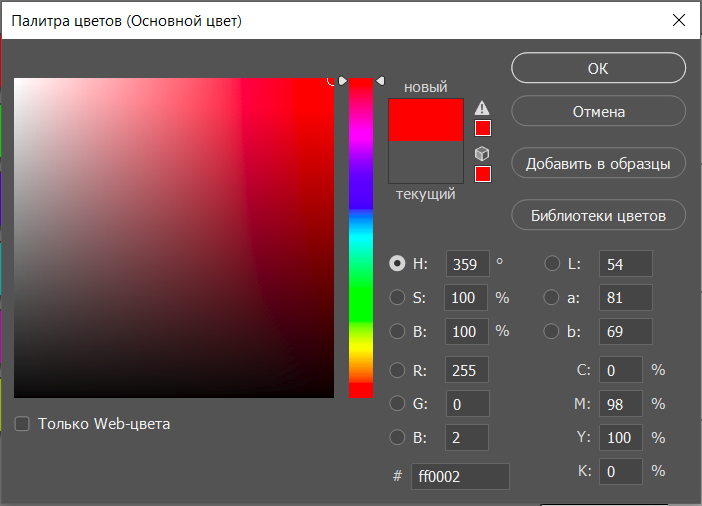
Task: Select the H hue radio button
Action: pyautogui.click(x=397, y=264)
